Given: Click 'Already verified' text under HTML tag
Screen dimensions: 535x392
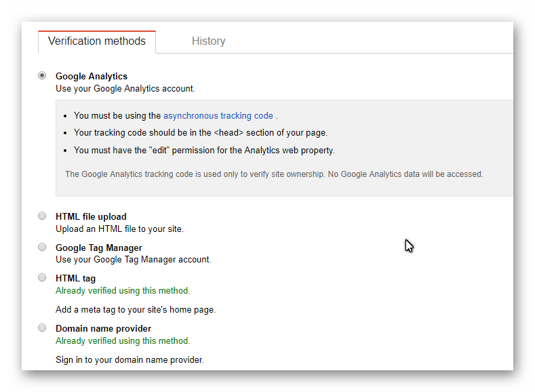Looking at the screenshot, I should [123, 291].
